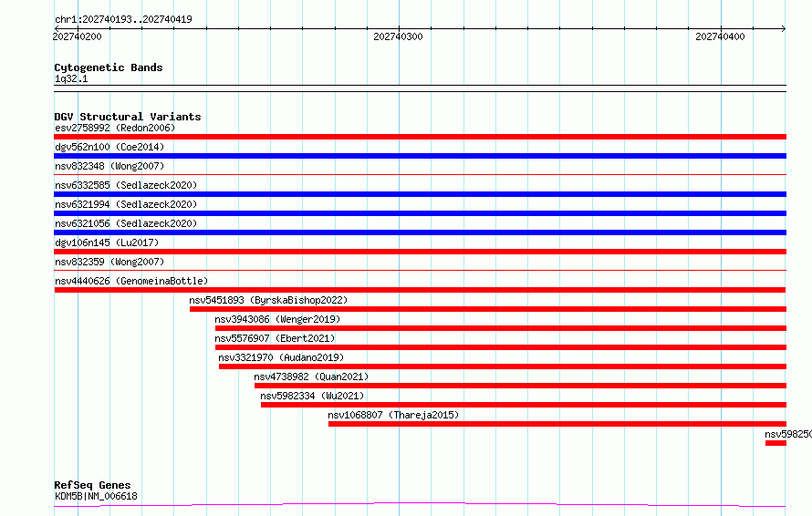812x516 pixels.
Task: Select nsv4738982 (Quan2021) label
Action: tap(311, 377)
